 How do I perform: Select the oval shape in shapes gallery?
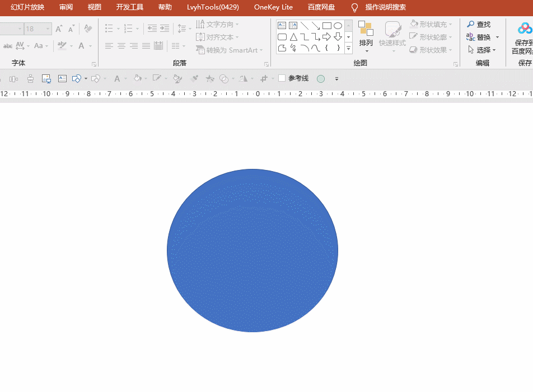coord(338,26)
